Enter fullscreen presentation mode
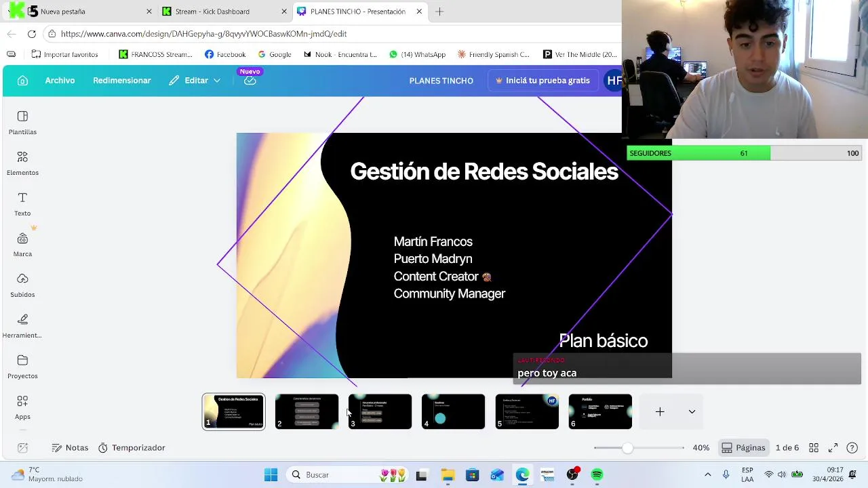 833,448
